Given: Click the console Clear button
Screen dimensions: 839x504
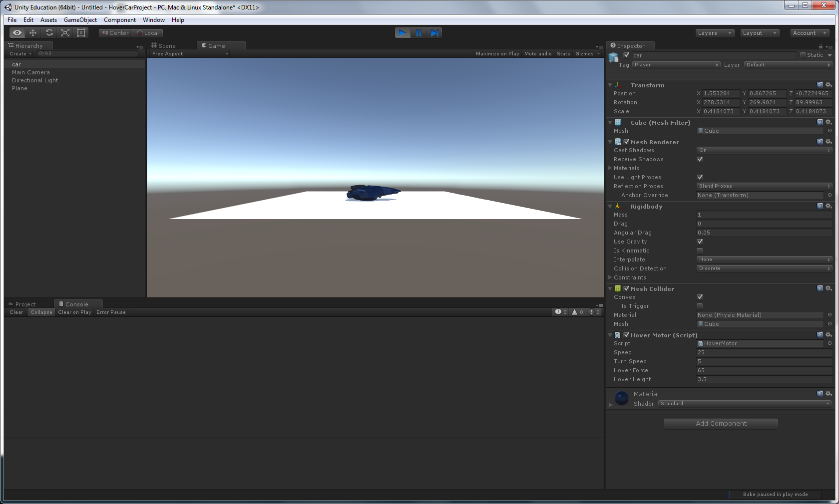Looking at the screenshot, I should point(16,312).
